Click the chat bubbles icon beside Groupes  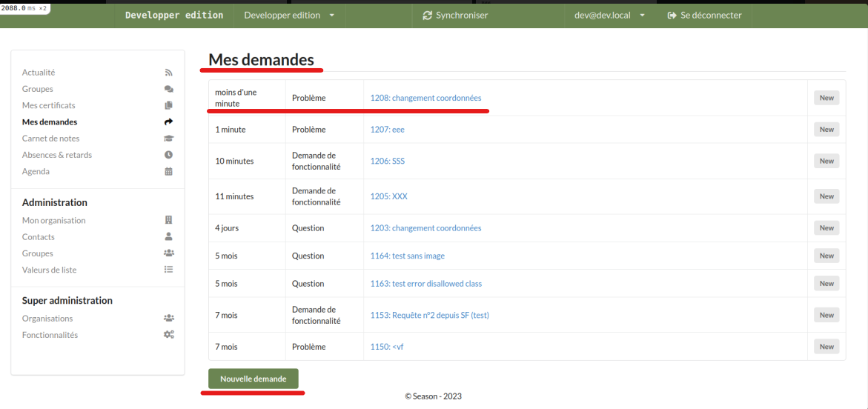click(168, 89)
